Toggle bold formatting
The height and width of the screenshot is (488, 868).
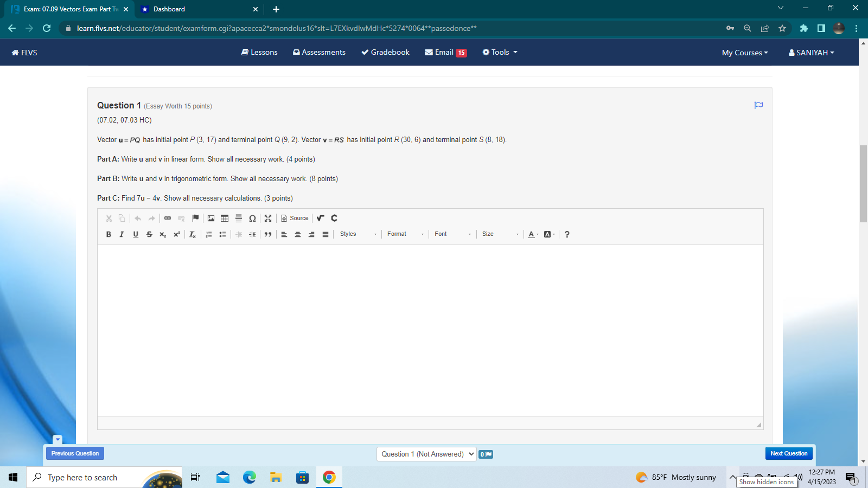tap(108, 234)
